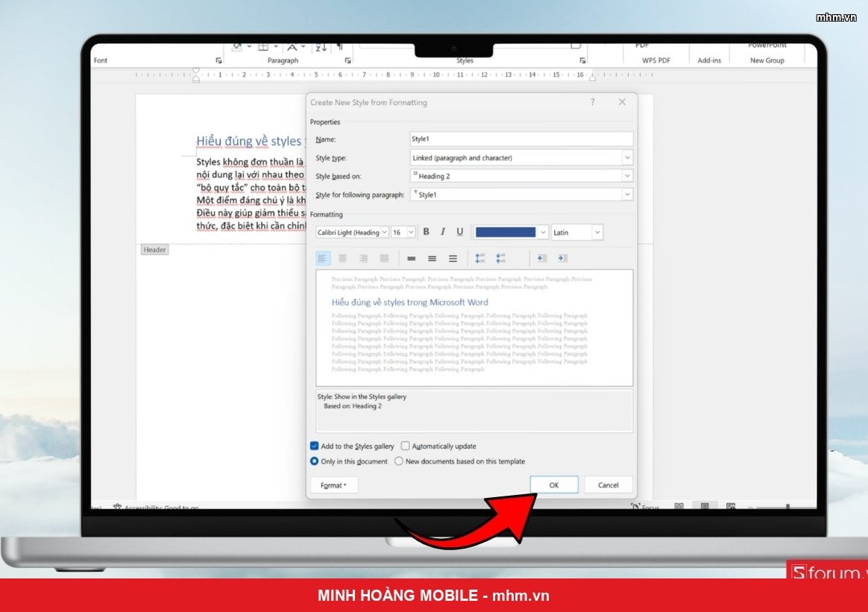This screenshot has width=868, height=612.
Task: Expand the Style based on dropdown
Action: 521,176
